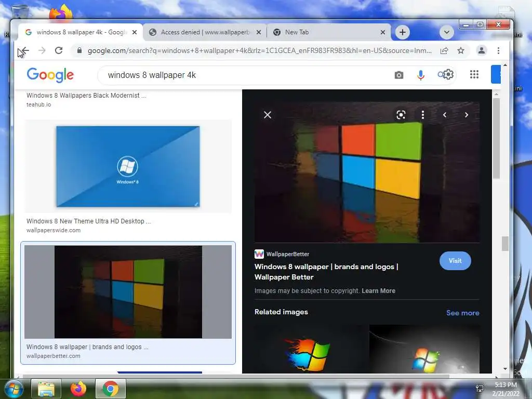Click the wallpaperbetter.com result source text
This screenshot has width=532, height=399.
[x=54, y=356]
